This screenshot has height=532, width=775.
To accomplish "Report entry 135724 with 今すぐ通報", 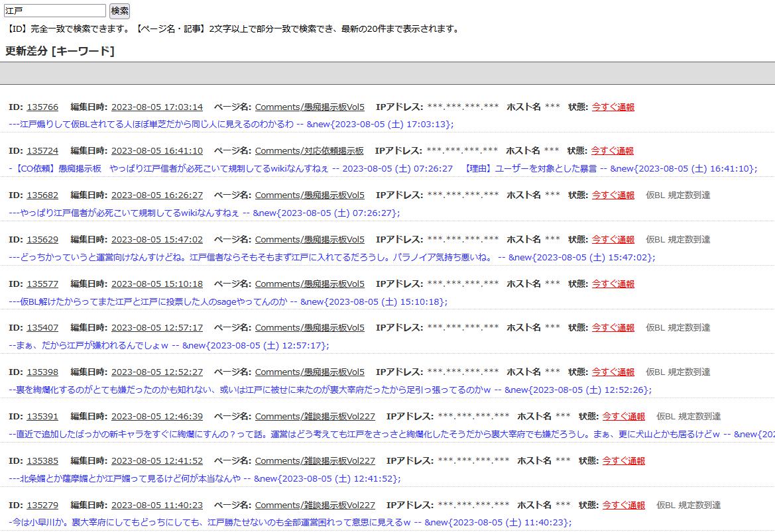I will [613, 151].
